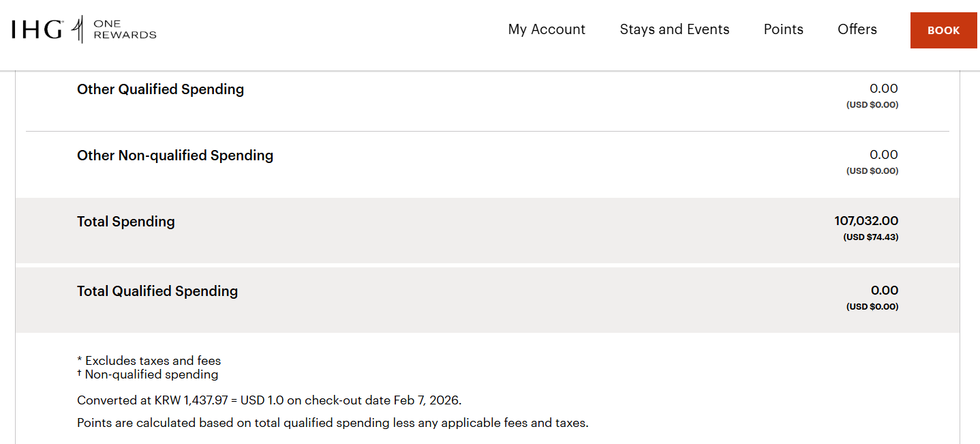
Task: Click the 0.00 amount for Total Qualified Spending
Action: point(884,291)
